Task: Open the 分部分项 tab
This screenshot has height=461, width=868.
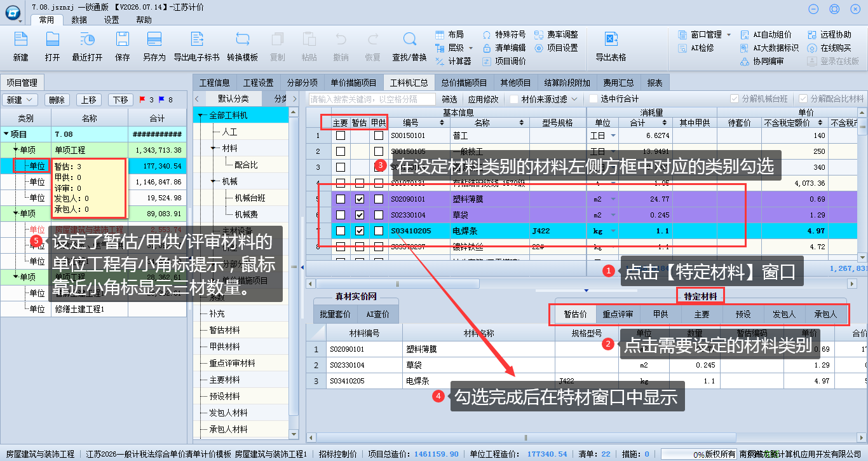Action: [302, 83]
